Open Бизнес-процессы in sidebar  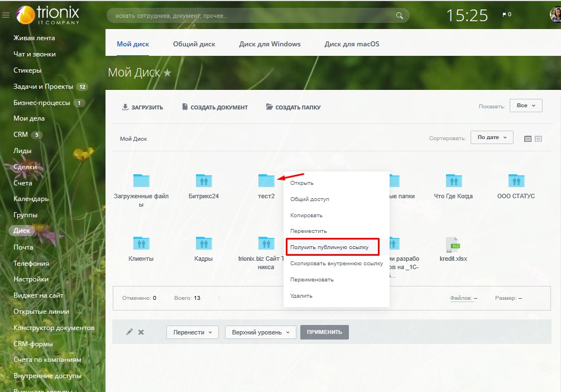41,102
